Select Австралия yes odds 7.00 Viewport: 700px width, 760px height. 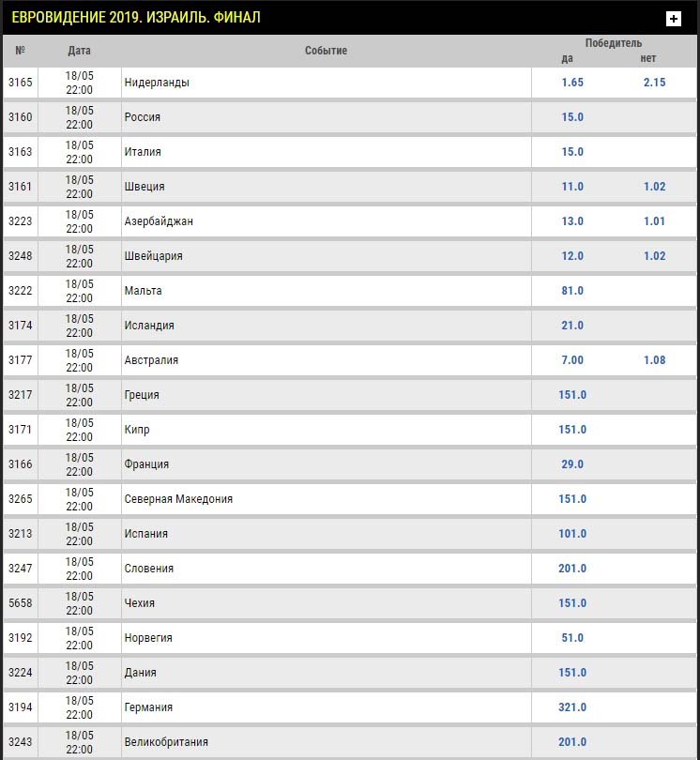click(572, 360)
